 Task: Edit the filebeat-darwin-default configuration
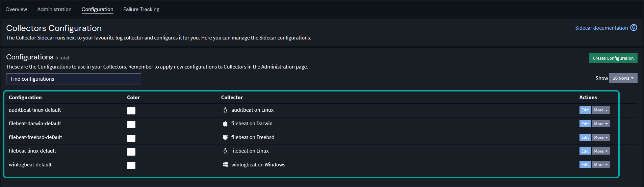585,124
